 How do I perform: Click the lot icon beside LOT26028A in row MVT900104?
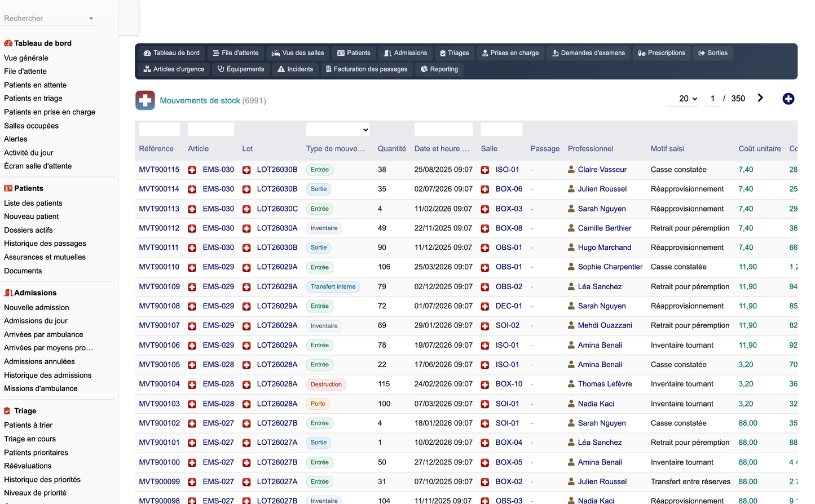pos(246,384)
